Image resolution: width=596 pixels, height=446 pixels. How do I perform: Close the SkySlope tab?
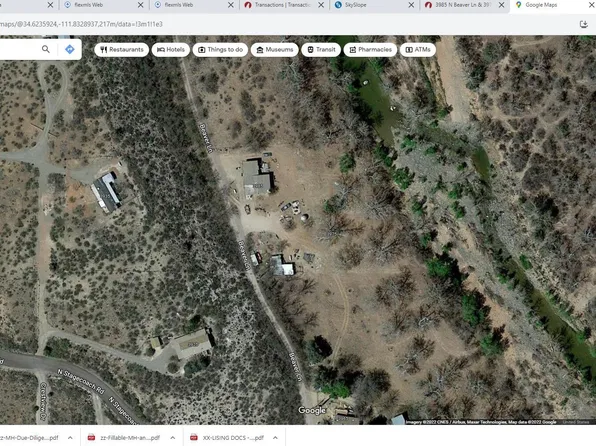coord(411,5)
